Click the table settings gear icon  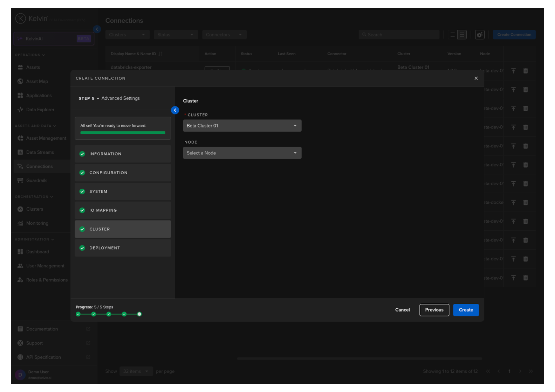pos(479,35)
